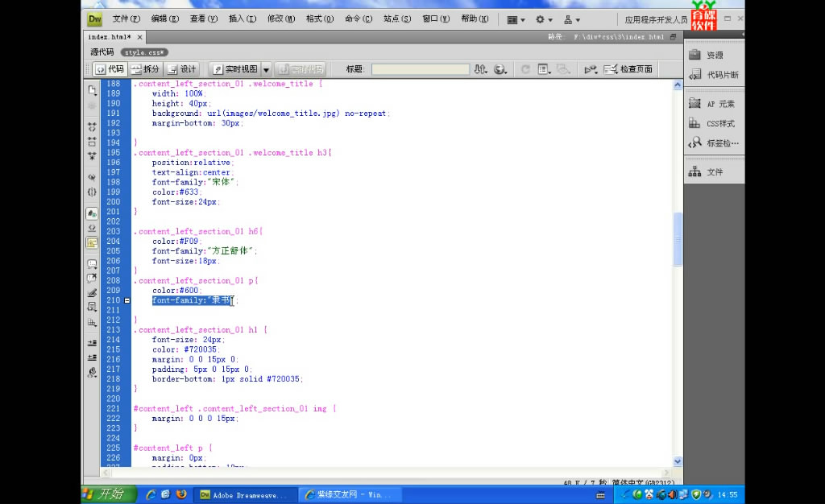The image size is (825, 504).
Task: Open the 格式 menu
Action: tap(320, 19)
